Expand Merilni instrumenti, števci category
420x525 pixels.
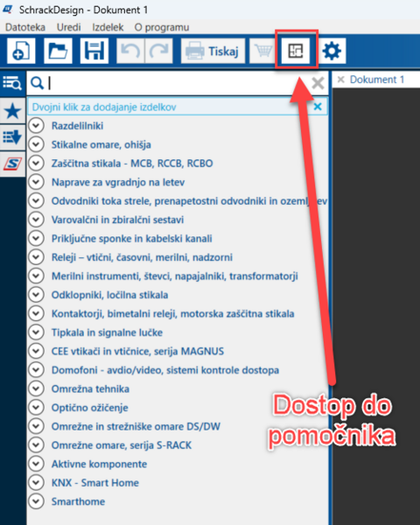(x=36, y=276)
